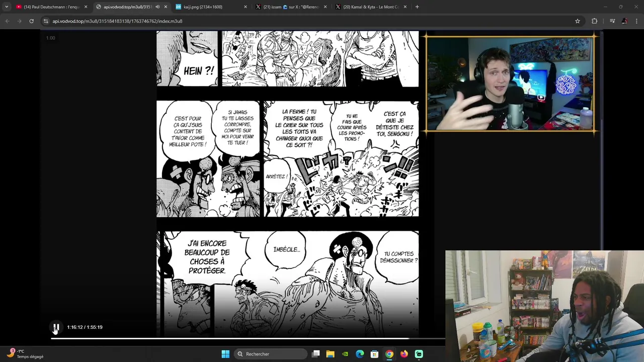Pause the video with the pause button
The image size is (644, 362).
pos(56,327)
